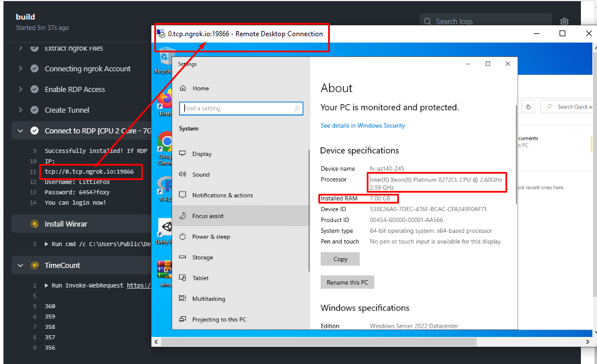Open Focus assist settings
The height and width of the screenshot is (364, 597).
tap(241, 216)
